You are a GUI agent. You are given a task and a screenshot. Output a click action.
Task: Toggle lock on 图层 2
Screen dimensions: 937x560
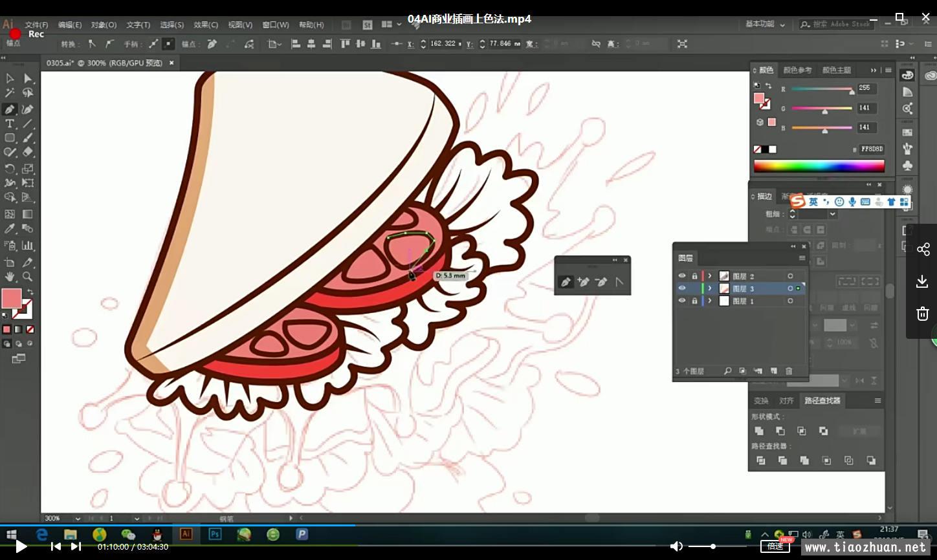coord(694,276)
